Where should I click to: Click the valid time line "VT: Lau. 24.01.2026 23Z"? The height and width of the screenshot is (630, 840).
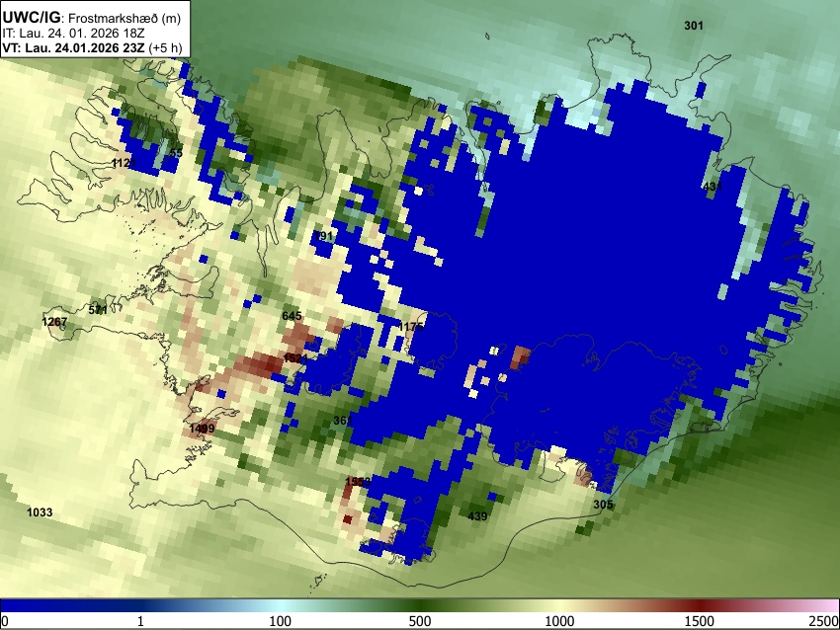click(x=73, y=47)
